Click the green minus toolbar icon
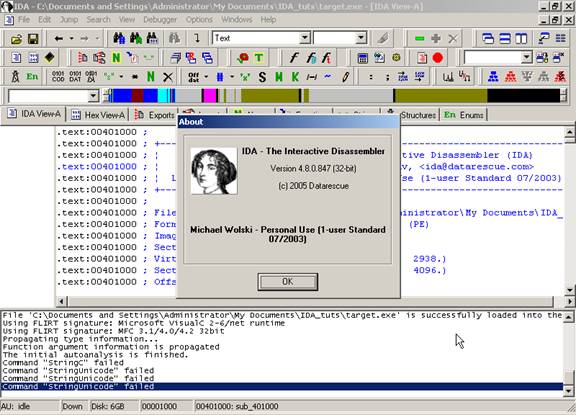The width and height of the screenshot is (576, 415). point(420,39)
